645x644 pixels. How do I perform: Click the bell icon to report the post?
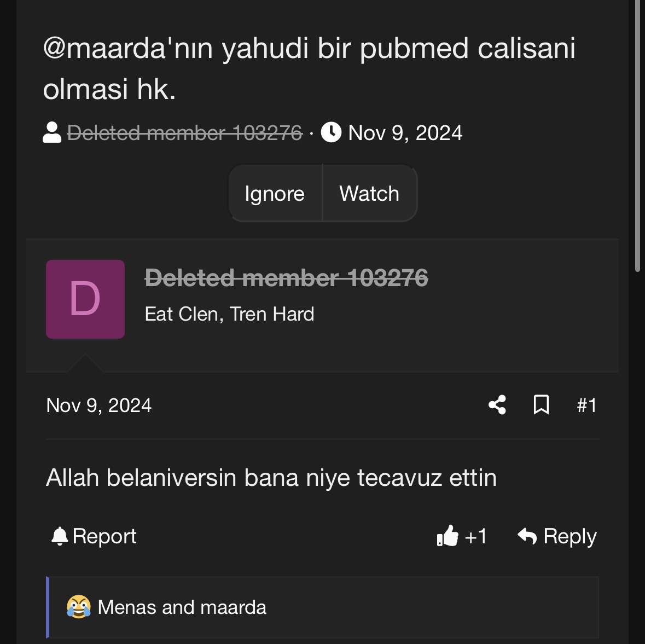click(59, 536)
